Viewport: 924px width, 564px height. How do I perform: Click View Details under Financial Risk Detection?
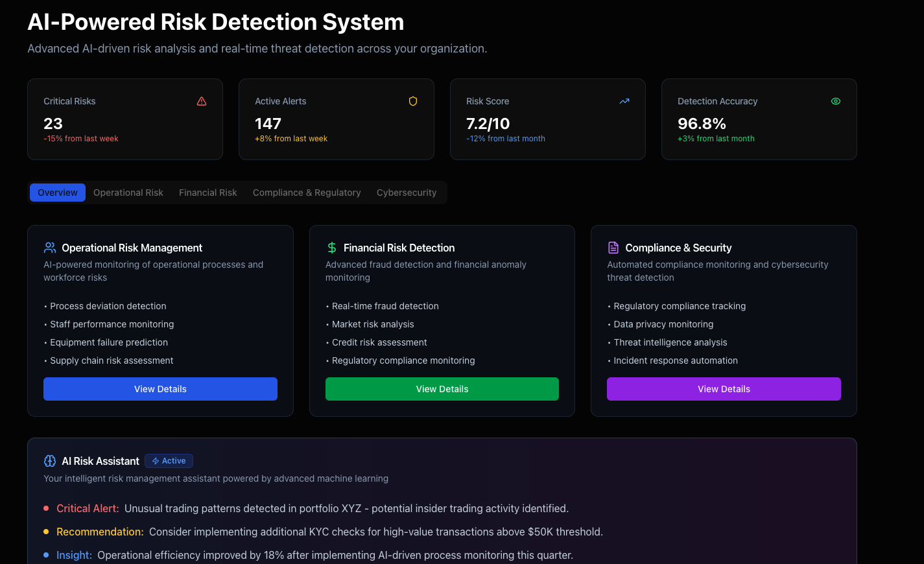pyautogui.click(x=442, y=389)
